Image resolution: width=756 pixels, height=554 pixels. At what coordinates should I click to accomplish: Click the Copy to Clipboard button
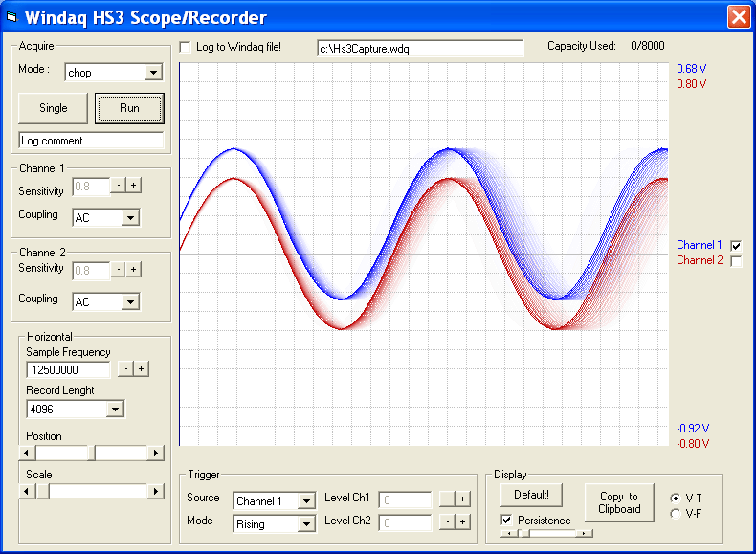tap(619, 502)
